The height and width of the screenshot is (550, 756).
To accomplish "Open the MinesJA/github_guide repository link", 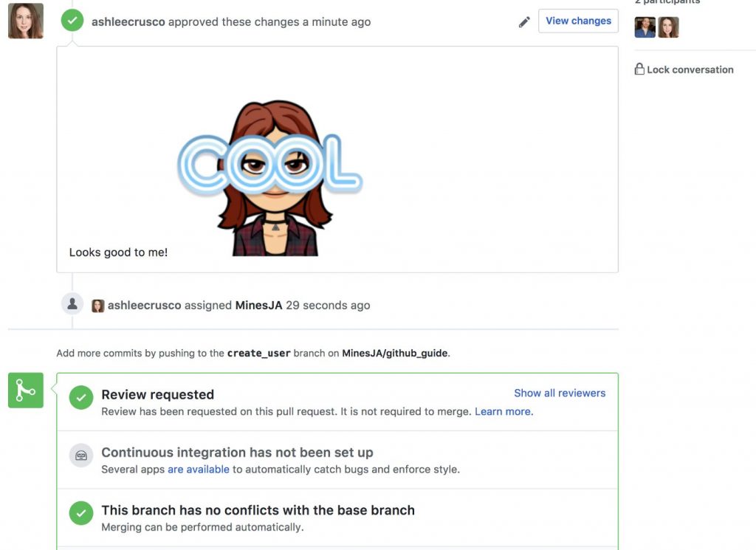I will (395, 353).
